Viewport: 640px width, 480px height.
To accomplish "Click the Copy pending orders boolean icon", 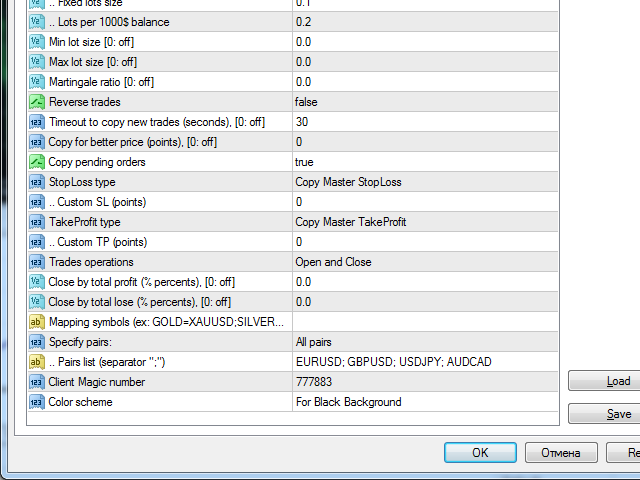I will click(x=37, y=162).
